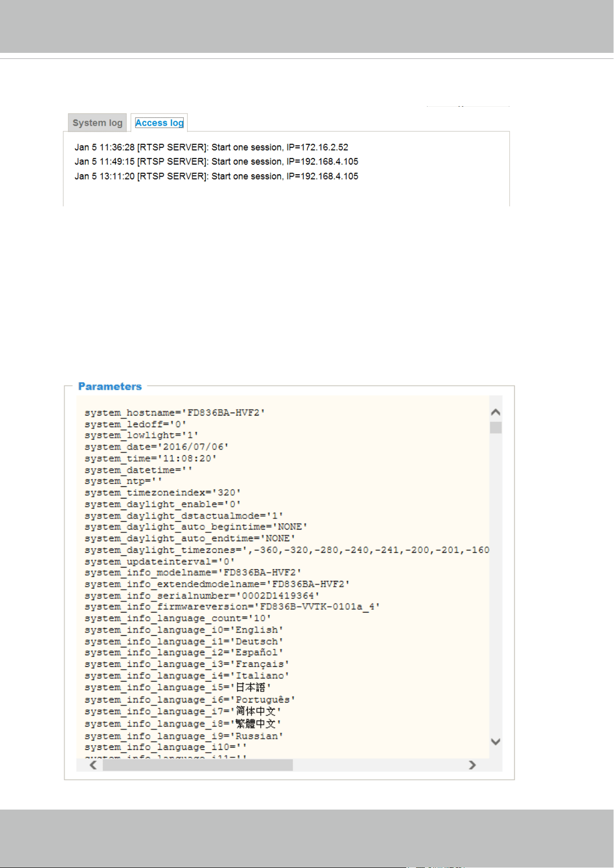The width and height of the screenshot is (614, 868).
Task: Click the system_ntp line
Action: [123, 481]
